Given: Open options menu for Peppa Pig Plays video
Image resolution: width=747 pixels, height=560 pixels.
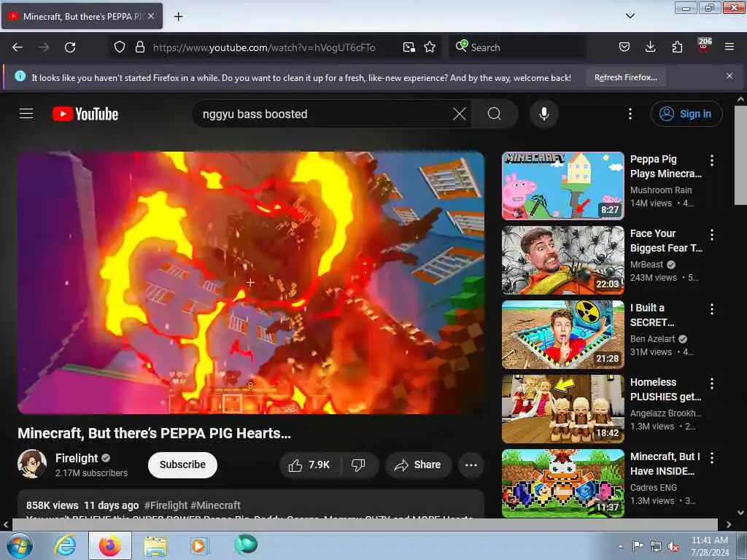Looking at the screenshot, I should pos(712,160).
